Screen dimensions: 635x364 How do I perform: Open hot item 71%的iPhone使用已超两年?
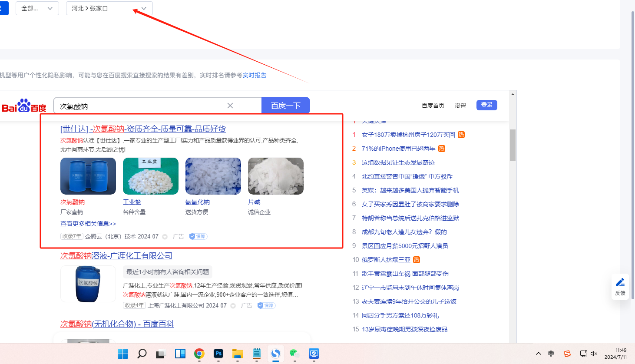[399, 149]
